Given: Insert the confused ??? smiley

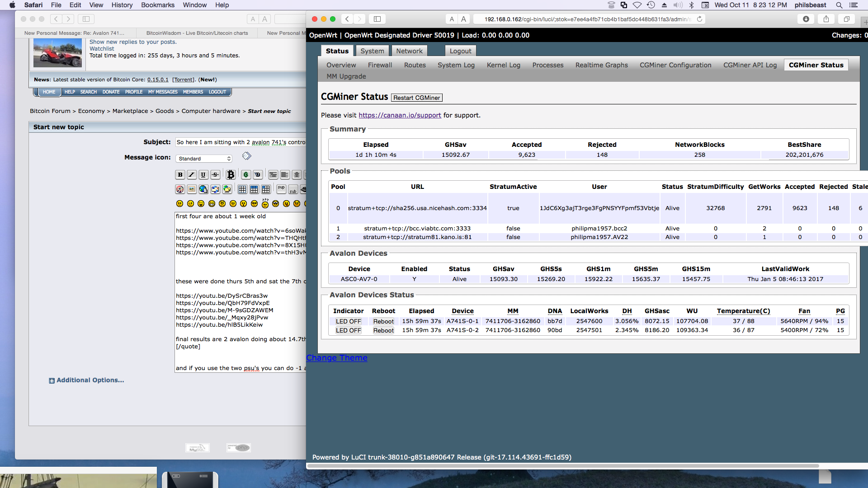Looking at the screenshot, I should (265, 203).
